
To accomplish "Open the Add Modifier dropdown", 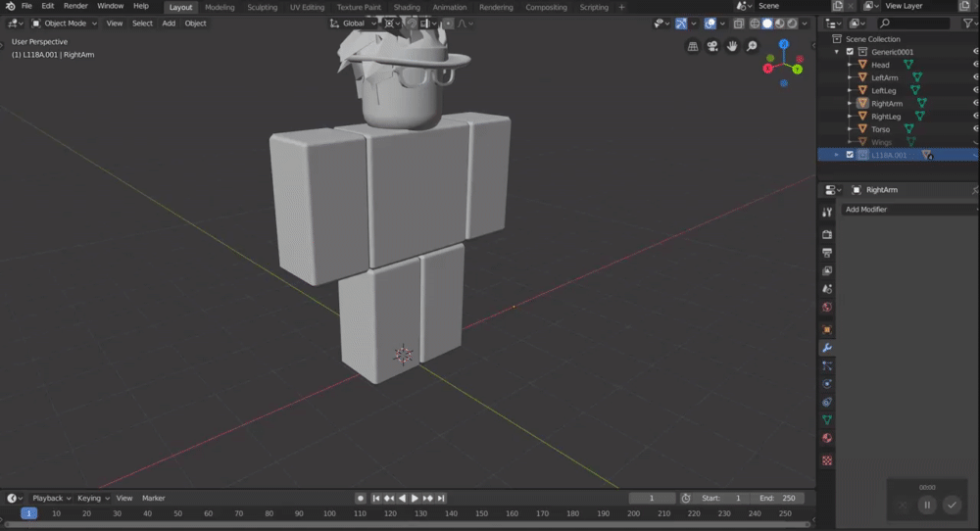I will click(908, 210).
